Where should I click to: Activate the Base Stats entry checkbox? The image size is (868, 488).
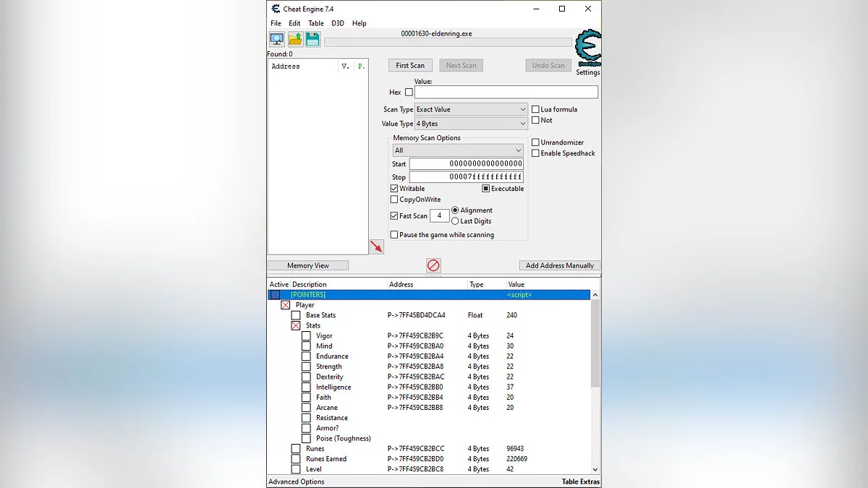pos(296,315)
